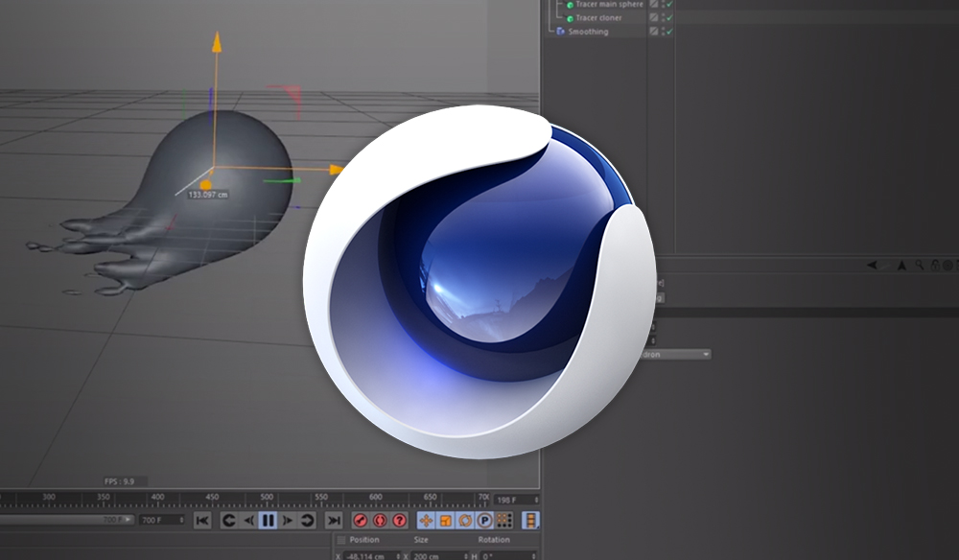Screen dimensions: 959x560
Task: Jump to the last frame of the timeline
Action: coord(332,521)
